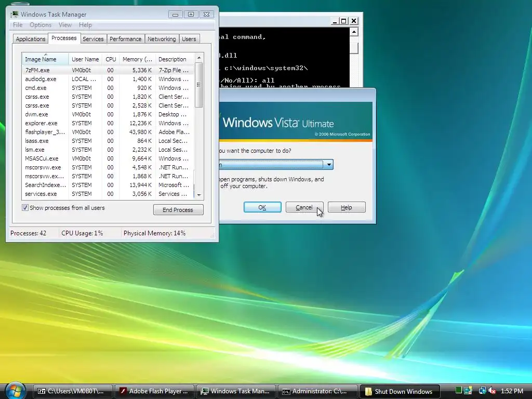Click process list scroll down arrow
Viewport: 532px width, 399px height.
click(x=199, y=195)
